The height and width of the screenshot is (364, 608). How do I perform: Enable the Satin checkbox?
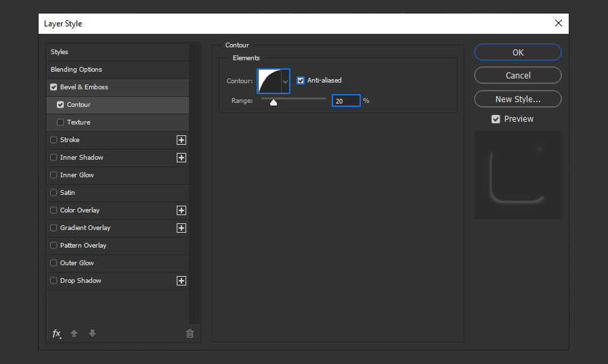53,193
